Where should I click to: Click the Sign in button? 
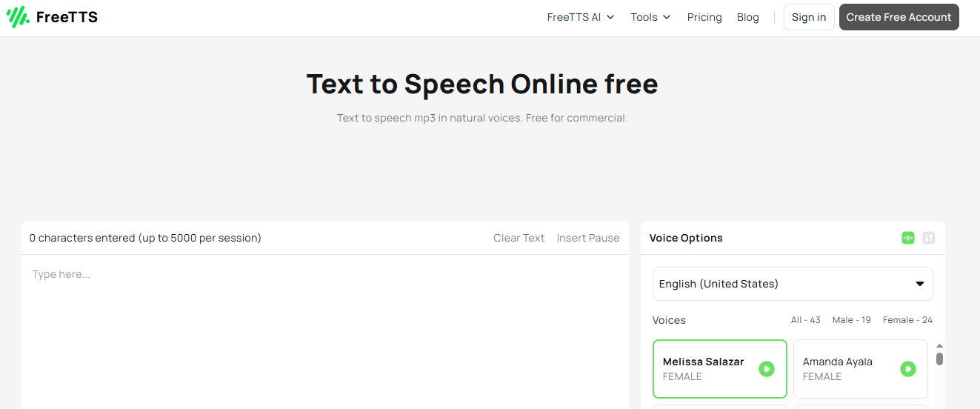coord(809,17)
